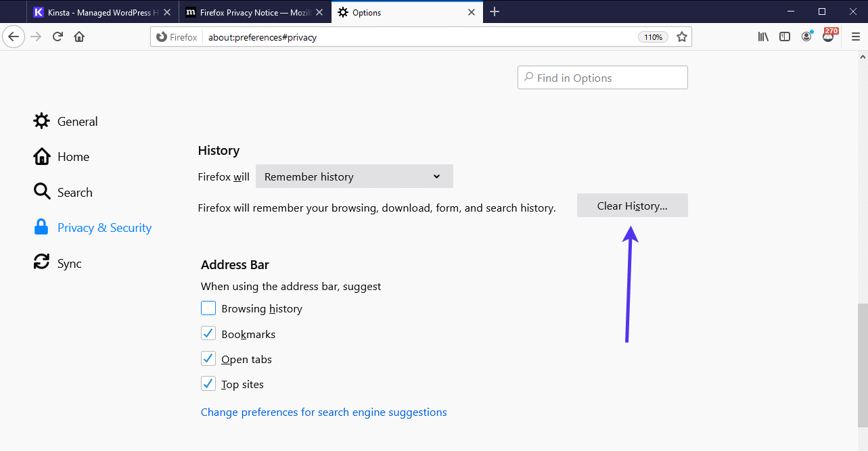Click the Home icon in the settings sidebar

pos(41,156)
